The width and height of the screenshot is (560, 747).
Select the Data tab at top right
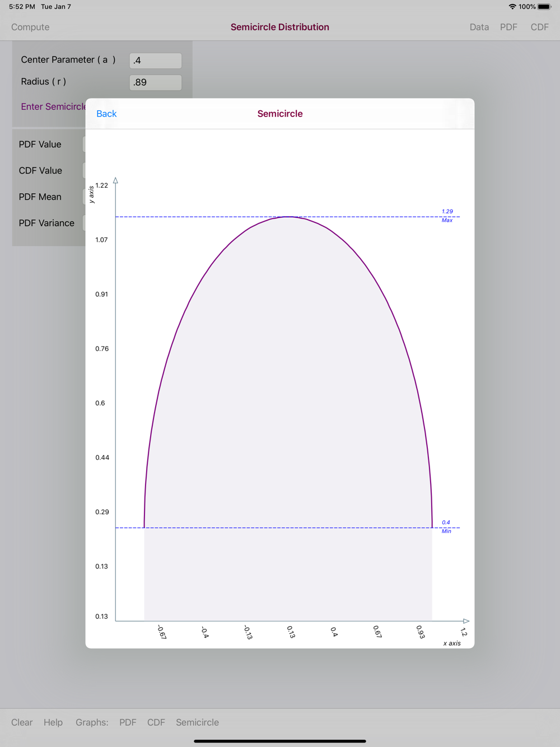(479, 27)
